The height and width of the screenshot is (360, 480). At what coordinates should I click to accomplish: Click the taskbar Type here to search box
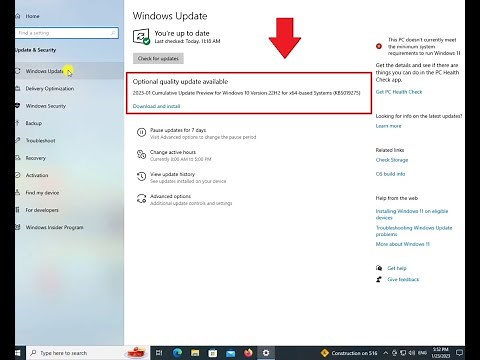(x=88, y=353)
